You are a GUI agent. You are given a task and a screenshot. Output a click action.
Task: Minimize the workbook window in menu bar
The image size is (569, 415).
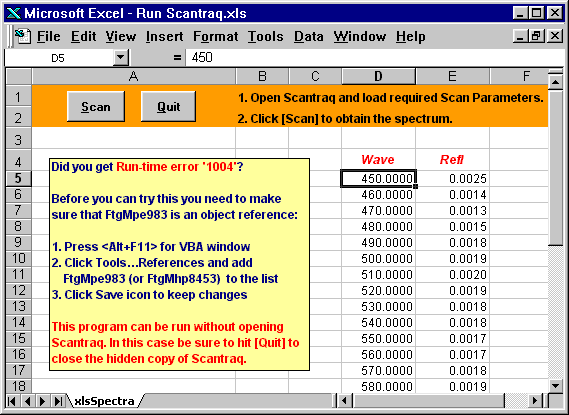point(521,36)
